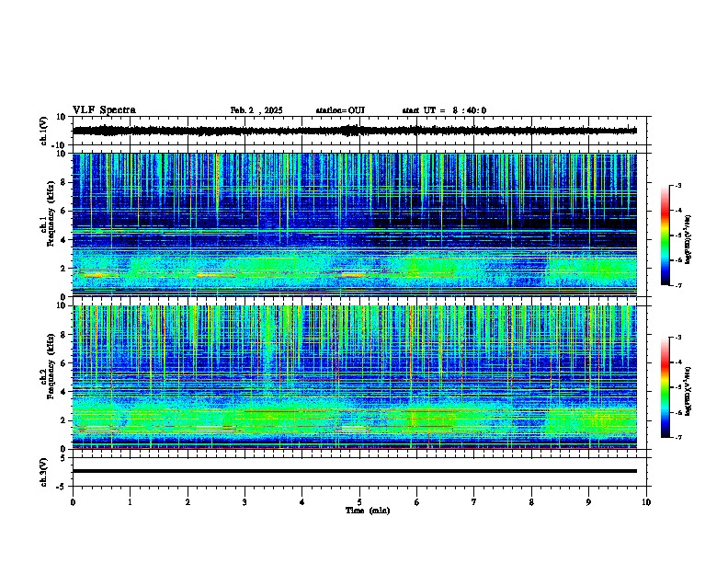The height and width of the screenshot is (563, 728).
Task: Select the date text "Feb. 2 , 2025"
Action: 256,110
